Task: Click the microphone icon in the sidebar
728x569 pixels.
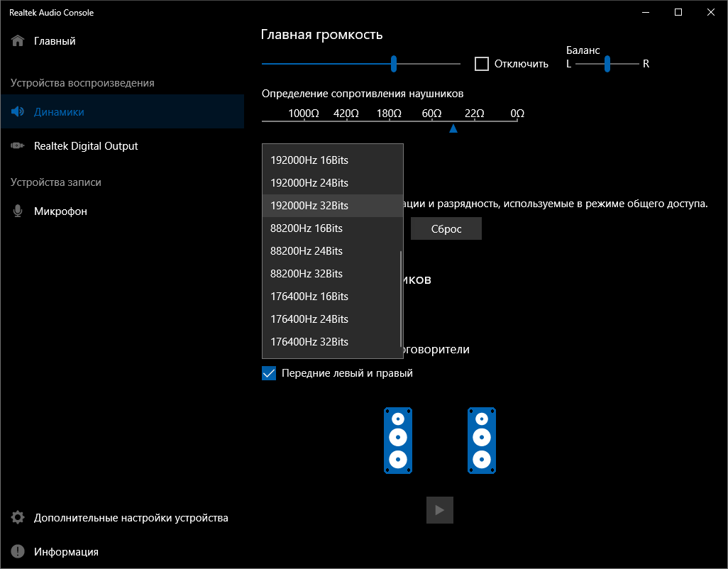Action: click(x=18, y=211)
